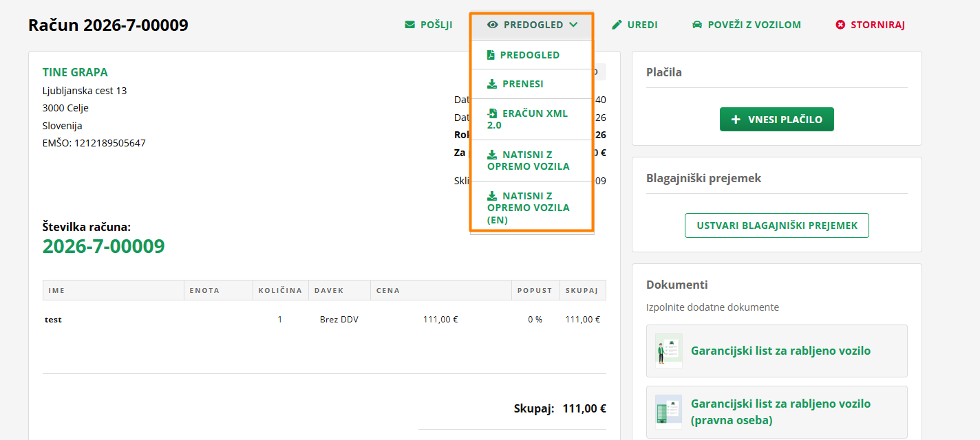Click Ustvari blagajniški prejemek button
The image size is (980, 440).
click(776, 225)
